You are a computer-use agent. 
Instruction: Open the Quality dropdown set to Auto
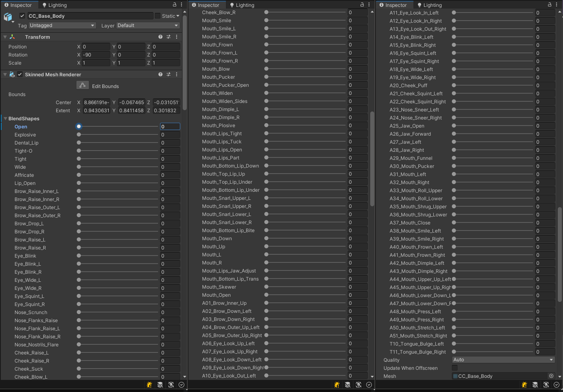click(x=503, y=360)
